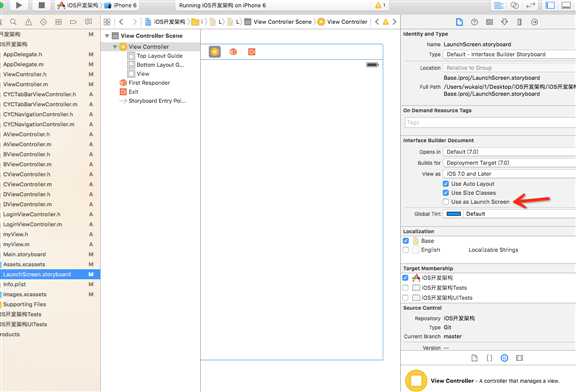Viewport: 576px width, 392px height.
Task: Toggle Base localization checkbox
Action: click(406, 241)
